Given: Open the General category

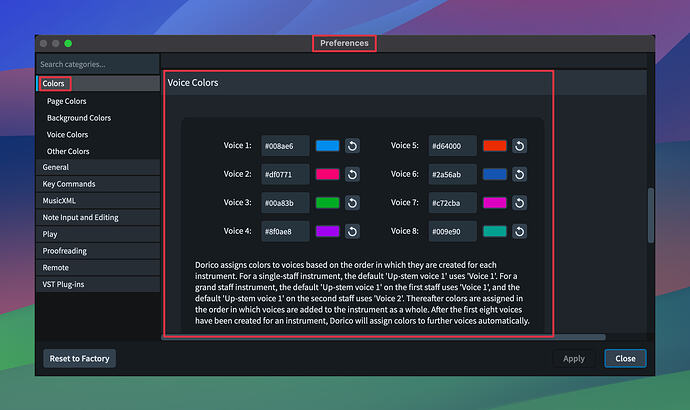Looking at the screenshot, I should [x=98, y=167].
